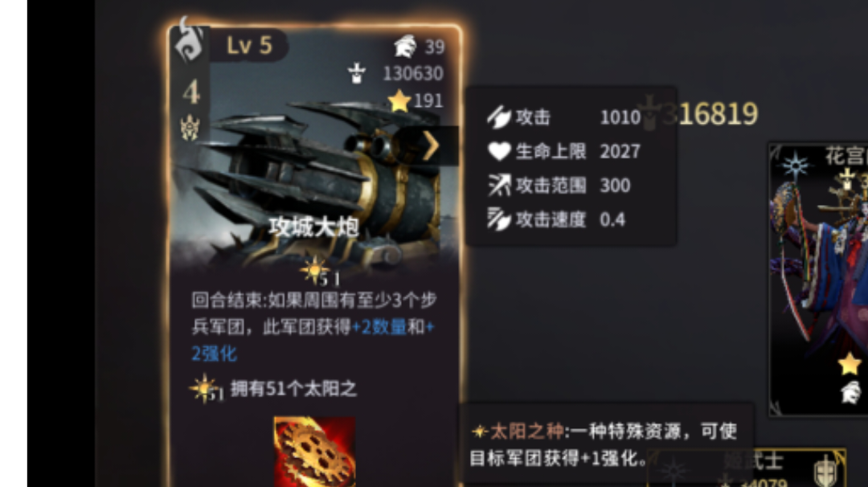Screen dimensions: 868x487
Task: Click the 太阳之种 tooltip keyword
Action: [x=526, y=431]
